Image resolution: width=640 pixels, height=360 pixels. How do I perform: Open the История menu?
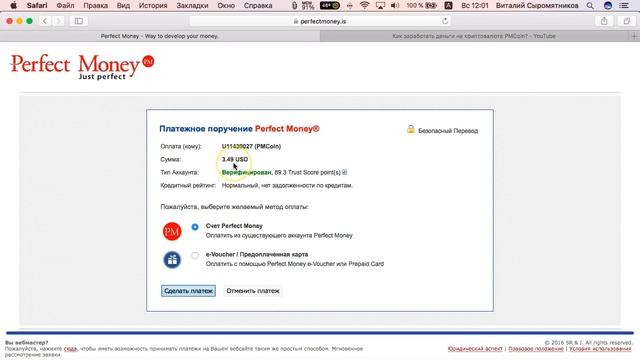point(153,6)
